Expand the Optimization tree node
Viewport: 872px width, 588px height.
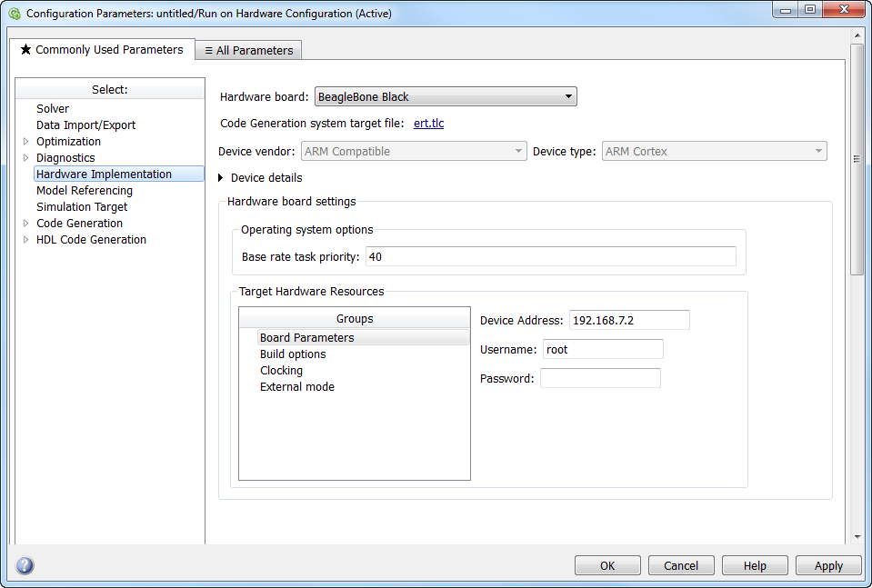25,142
